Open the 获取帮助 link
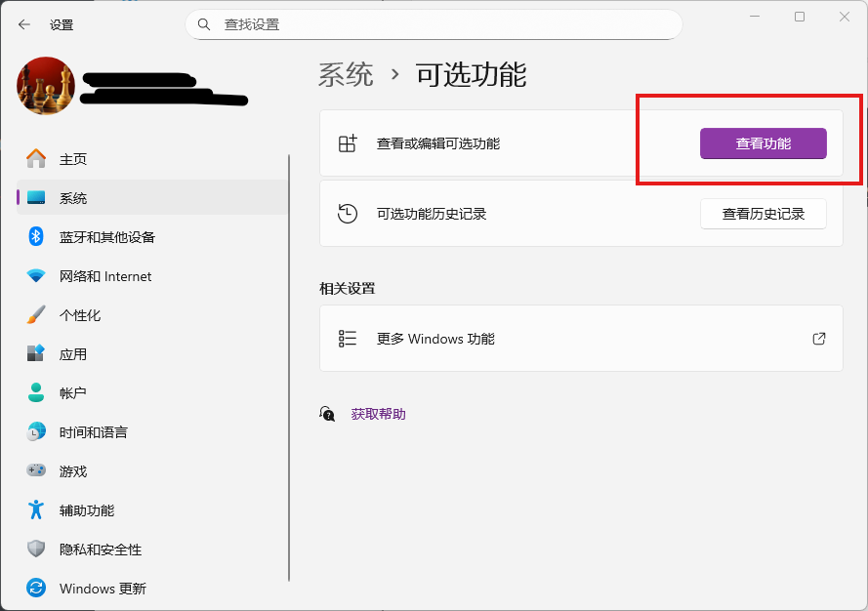The image size is (868, 611). click(378, 414)
